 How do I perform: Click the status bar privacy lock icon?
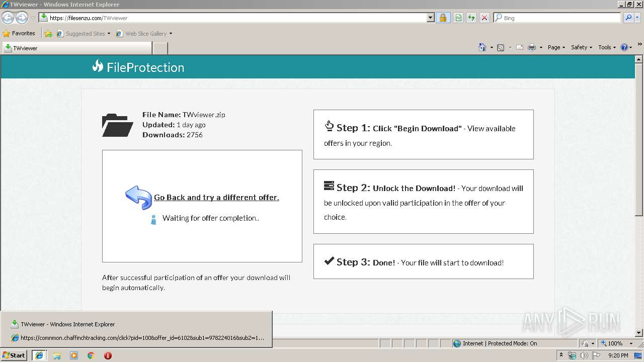585,343
